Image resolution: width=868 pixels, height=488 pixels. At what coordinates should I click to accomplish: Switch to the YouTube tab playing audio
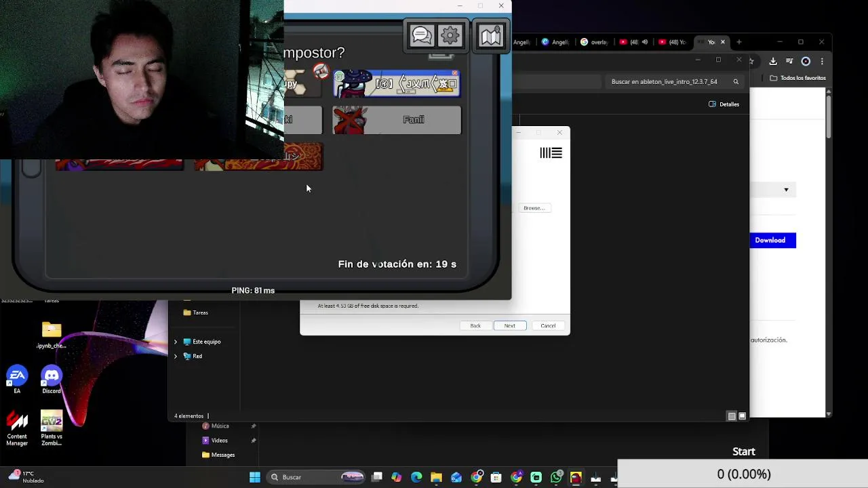pyautogui.click(x=633, y=42)
